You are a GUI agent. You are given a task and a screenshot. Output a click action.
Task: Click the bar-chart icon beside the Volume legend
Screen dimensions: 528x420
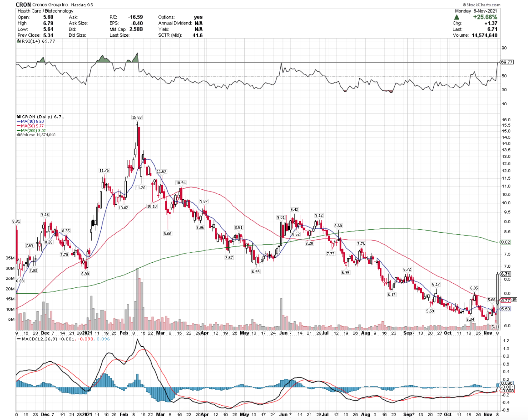18,135
